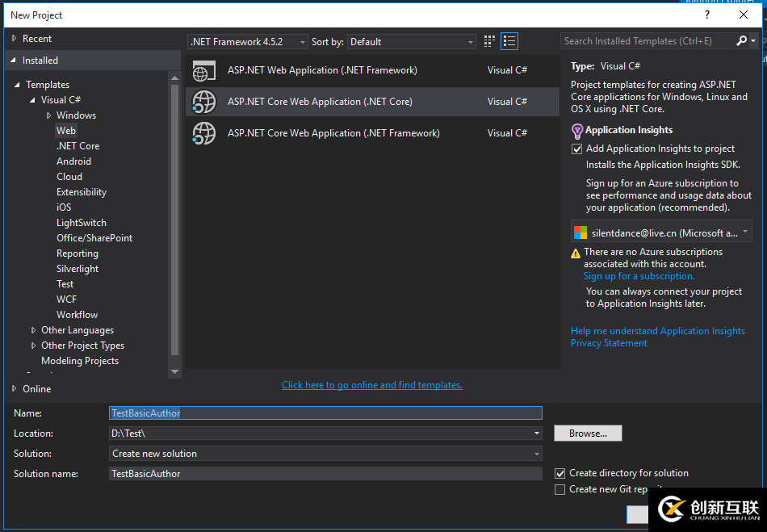Select the .NET Core category
Viewport: 767px width, 532px height.
pos(78,145)
